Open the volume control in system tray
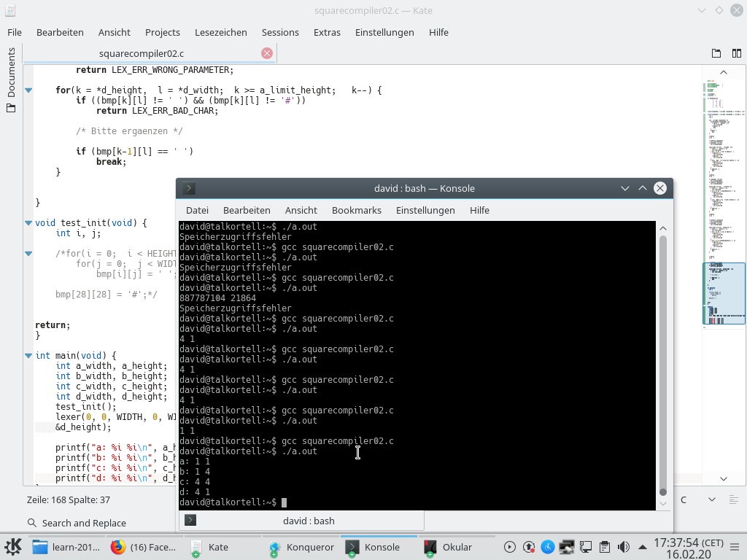This screenshot has width=747, height=560. tap(624, 547)
